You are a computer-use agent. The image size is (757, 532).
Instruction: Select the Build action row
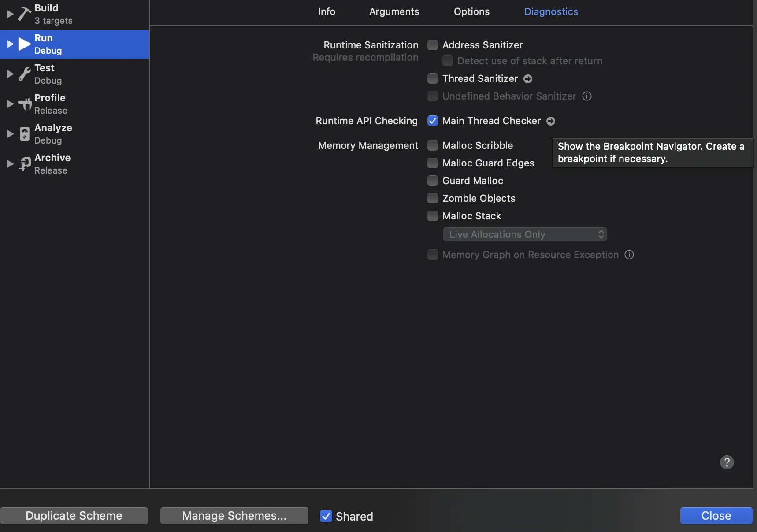point(74,14)
